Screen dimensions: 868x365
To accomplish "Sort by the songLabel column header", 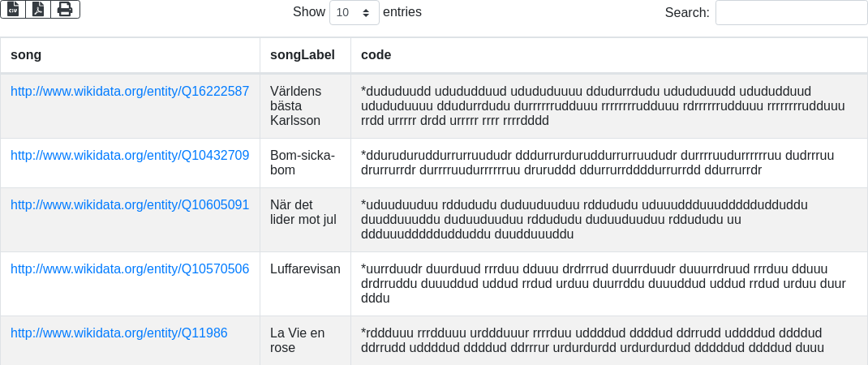I will tap(303, 55).
